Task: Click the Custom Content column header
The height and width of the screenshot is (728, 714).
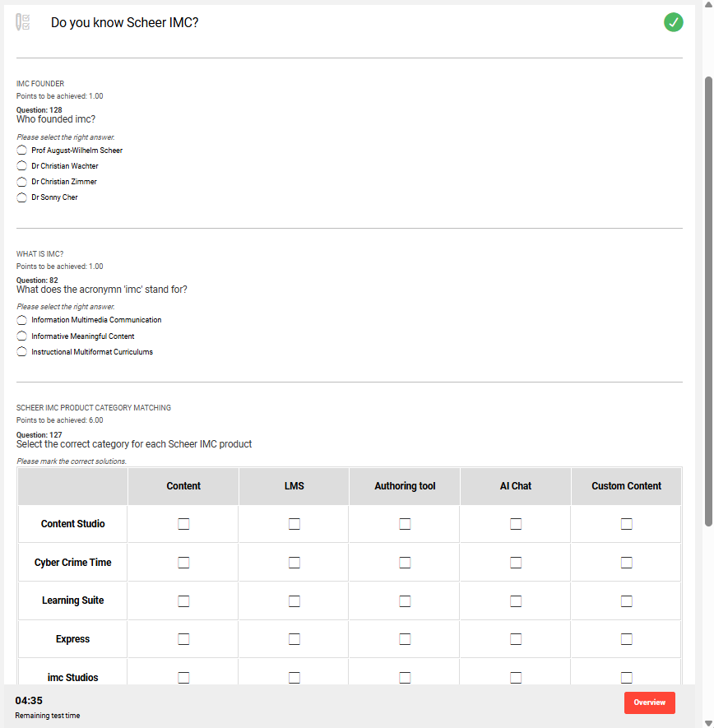Action: coord(626,486)
